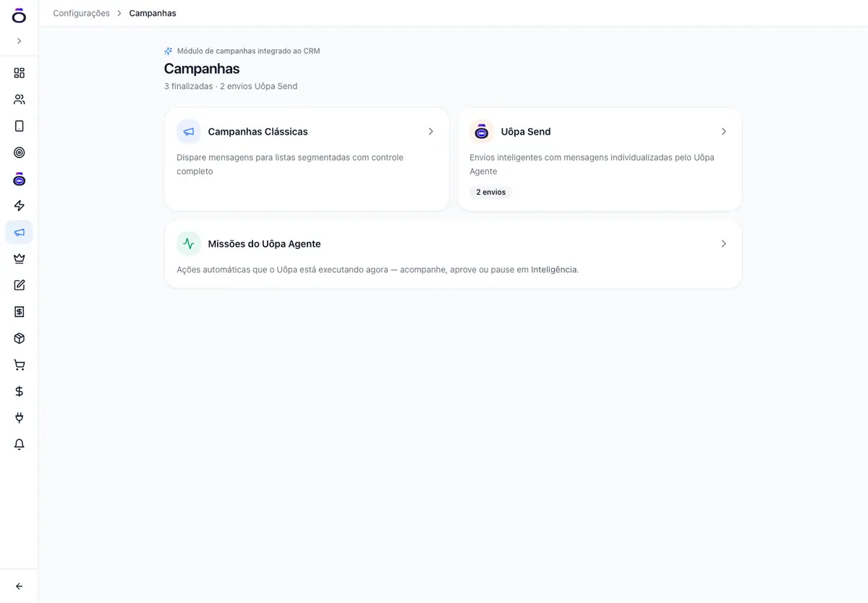Click the Campanhas page heading

coord(202,69)
